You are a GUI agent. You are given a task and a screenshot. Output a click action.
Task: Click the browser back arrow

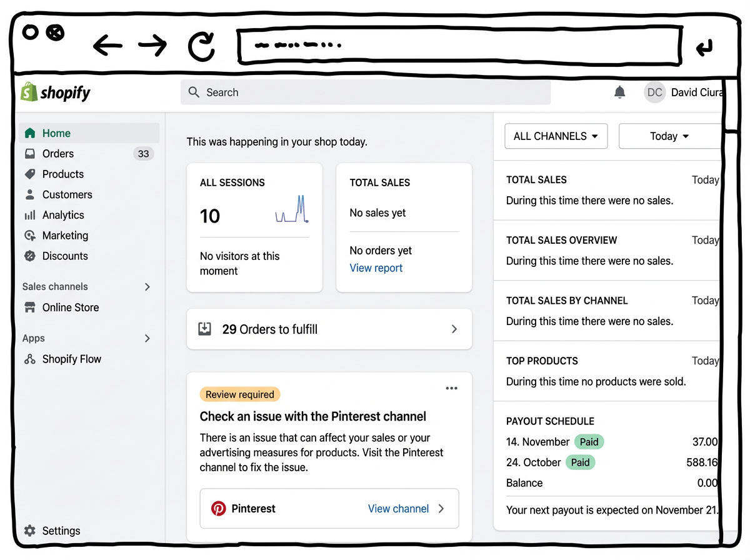click(x=107, y=46)
